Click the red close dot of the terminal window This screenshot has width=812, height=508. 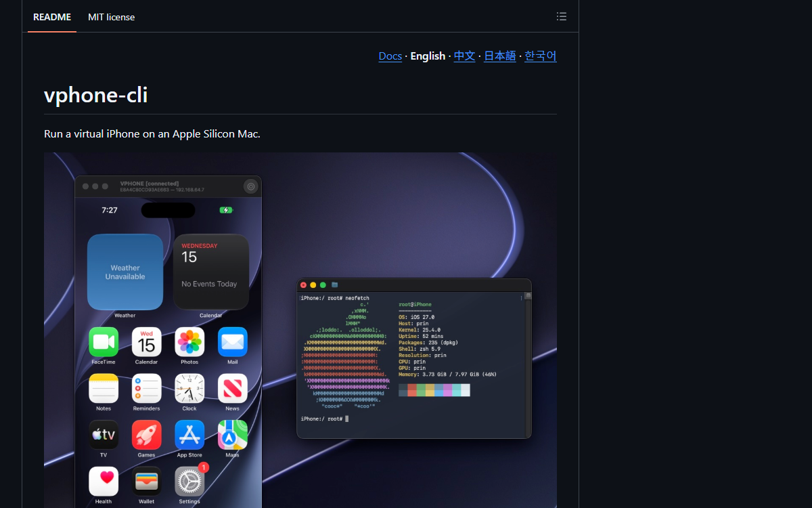click(x=303, y=285)
